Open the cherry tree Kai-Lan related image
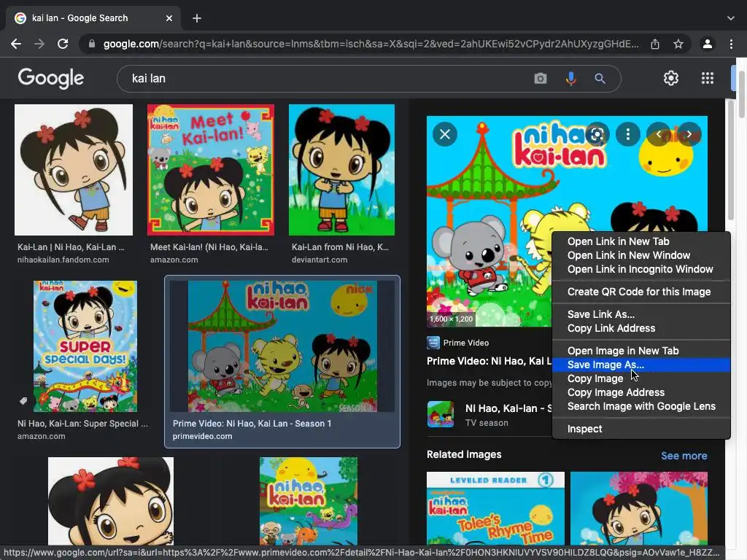747x560 pixels. (639, 507)
